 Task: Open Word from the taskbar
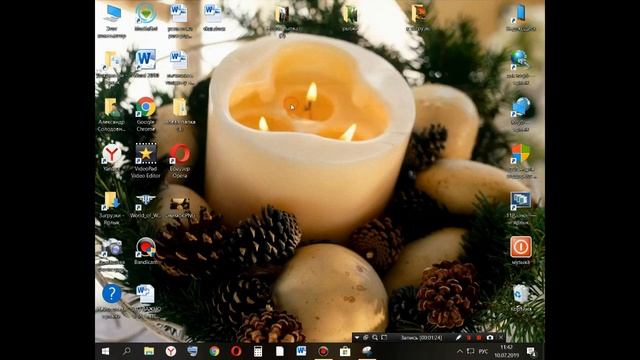pyautogui.click(x=301, y=351)
